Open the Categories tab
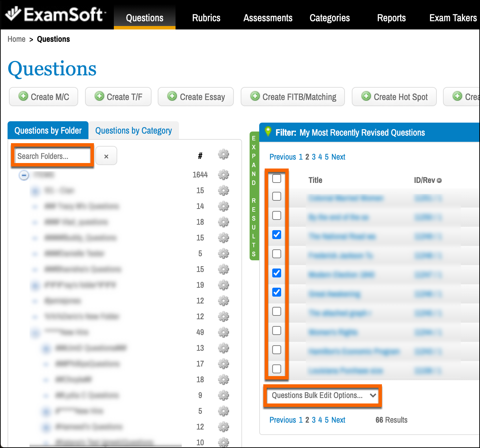Image resolution: width=480 pixels, height=448 pixels. pyautogui.click(x=330, y=18)
